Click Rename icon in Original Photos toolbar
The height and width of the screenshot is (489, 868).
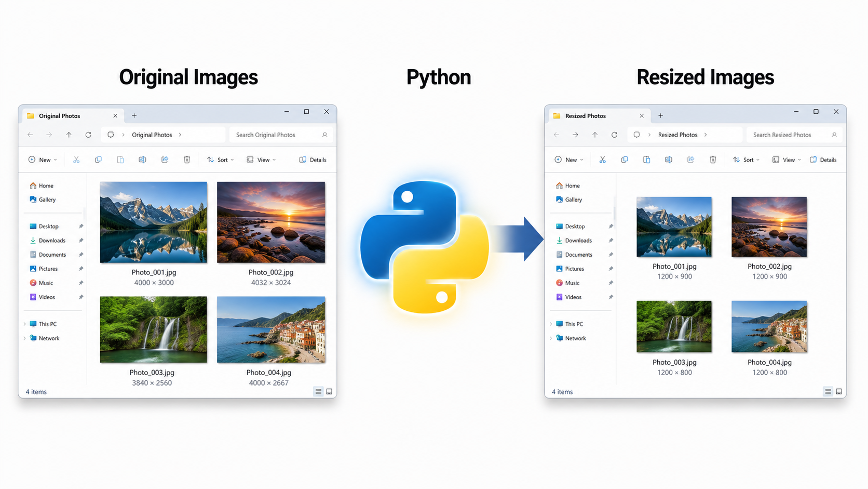[142, 160]
